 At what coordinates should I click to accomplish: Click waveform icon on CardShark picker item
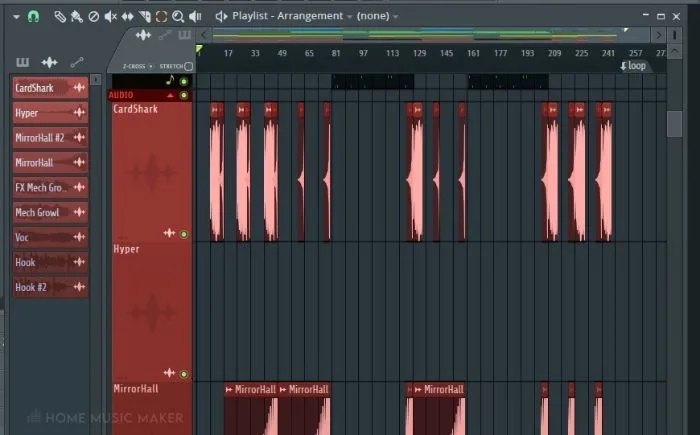[x=79, y=88]
